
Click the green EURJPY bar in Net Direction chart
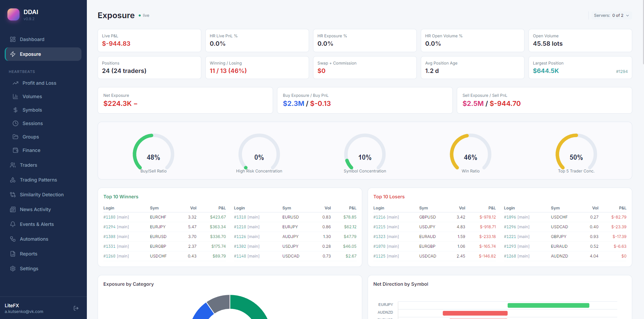click(x=548, y=305)
